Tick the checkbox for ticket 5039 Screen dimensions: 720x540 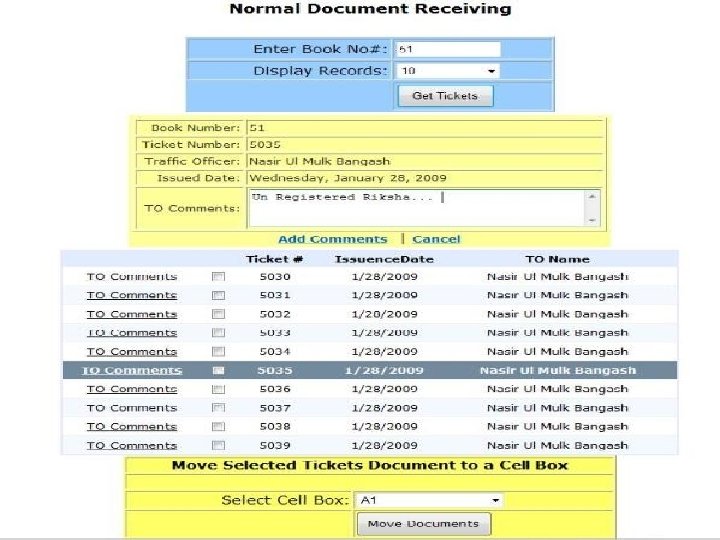[218, 445]
